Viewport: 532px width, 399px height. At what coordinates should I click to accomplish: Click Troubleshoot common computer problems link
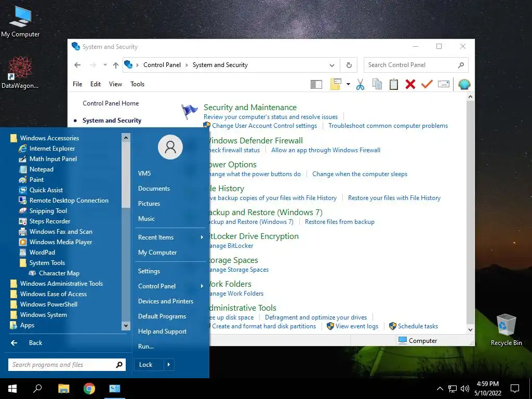388,126
